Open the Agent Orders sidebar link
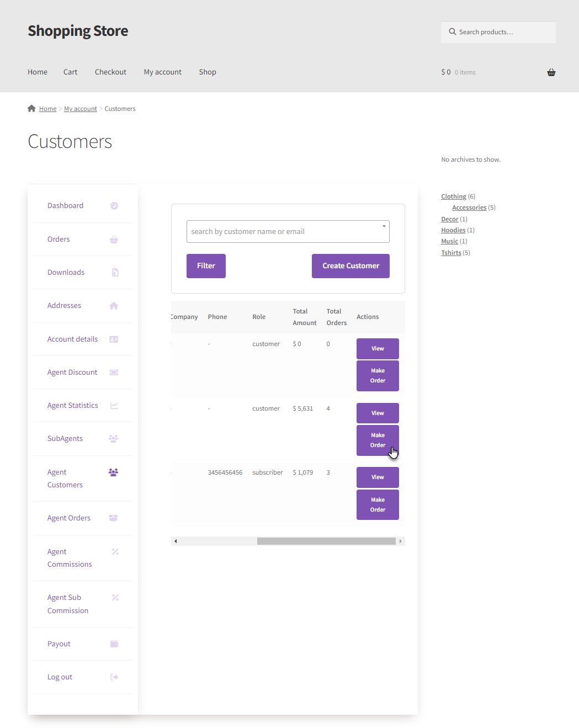The width and height of the screenshot is (579, 728). [x=69, y=518]
